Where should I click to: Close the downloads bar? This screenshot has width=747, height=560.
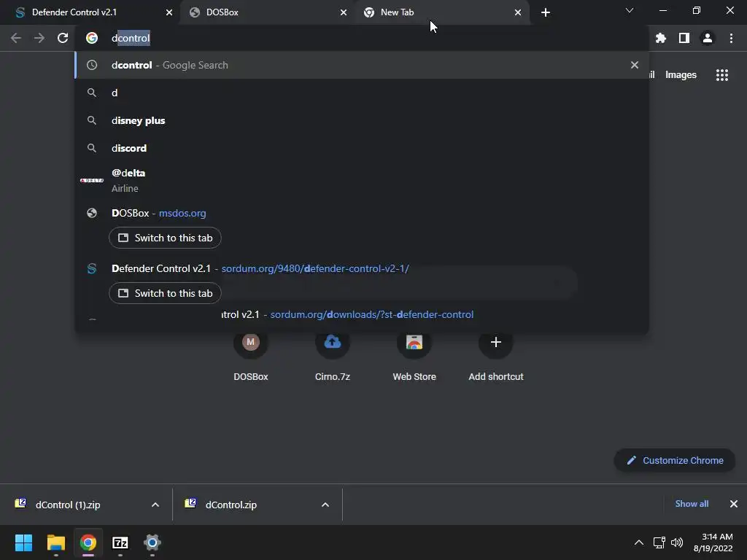(734, 504)
